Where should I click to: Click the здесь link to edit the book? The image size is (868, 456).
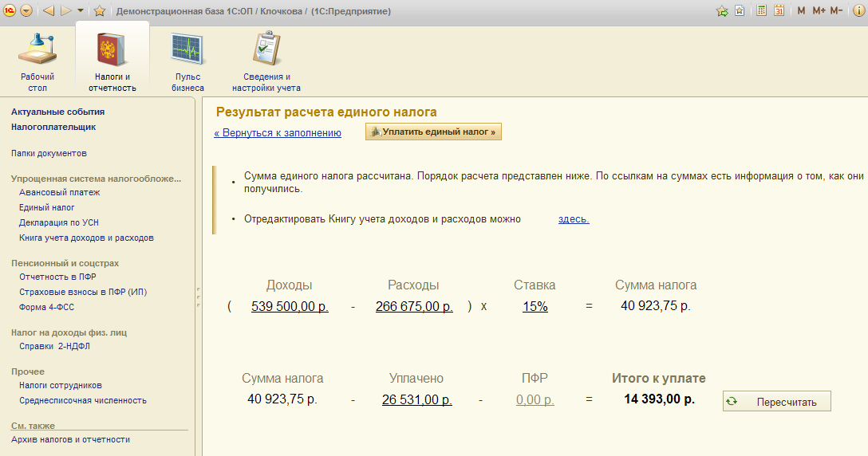pyautogui.click(x=574, y=218)
